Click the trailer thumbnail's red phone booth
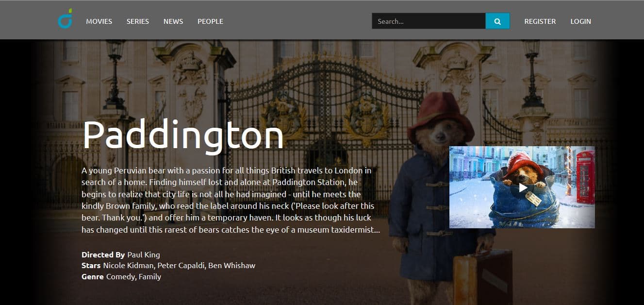644x305 pixels. (x=585, y=177)
